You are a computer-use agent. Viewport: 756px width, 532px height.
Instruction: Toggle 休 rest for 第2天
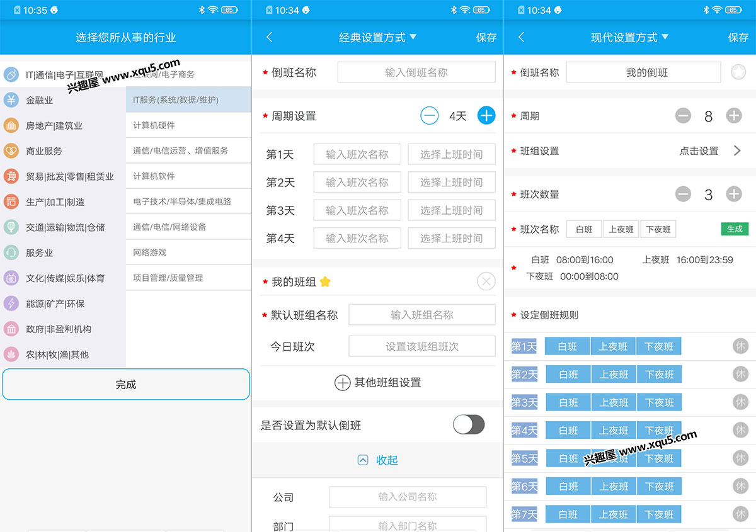point(741,374)
